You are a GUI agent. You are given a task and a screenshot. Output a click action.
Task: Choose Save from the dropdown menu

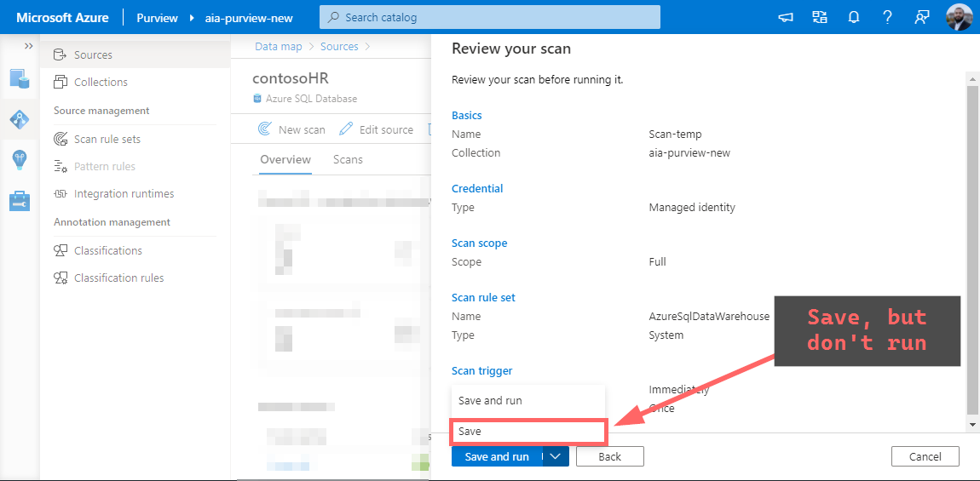[528, 431]
